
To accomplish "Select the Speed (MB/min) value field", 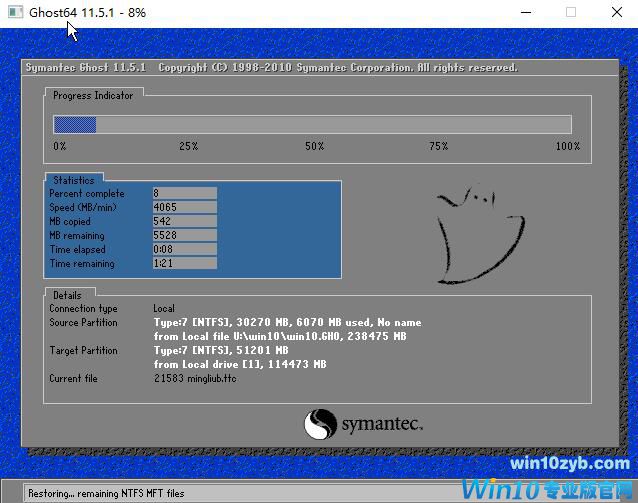I will 183,207.
